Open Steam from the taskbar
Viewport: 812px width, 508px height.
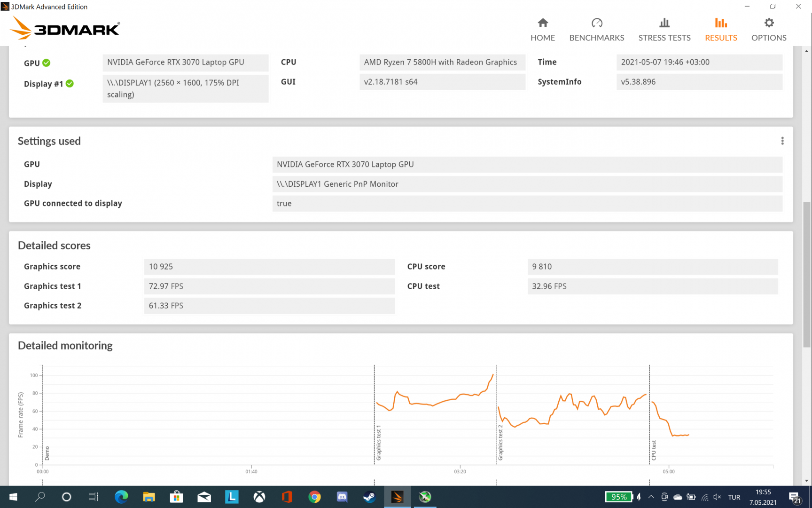pos(369,497)
